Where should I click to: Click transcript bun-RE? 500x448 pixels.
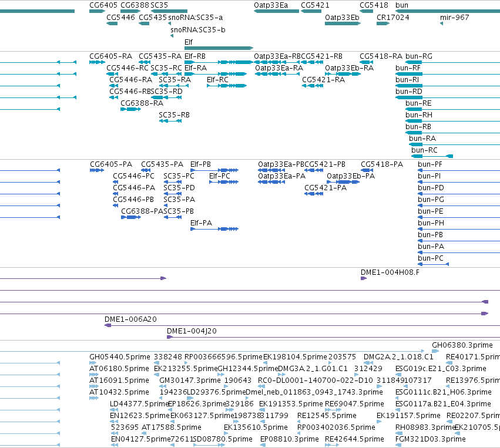[453, 109]
